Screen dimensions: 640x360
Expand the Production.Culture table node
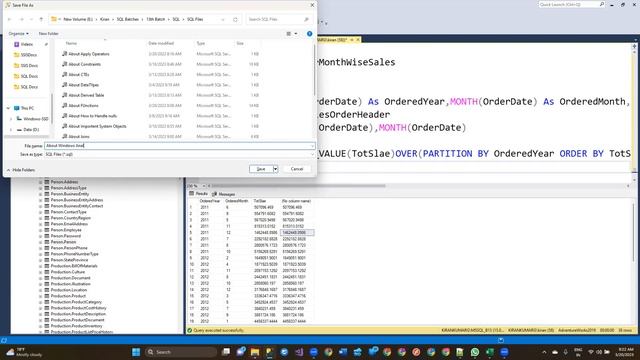coord(40,272)
